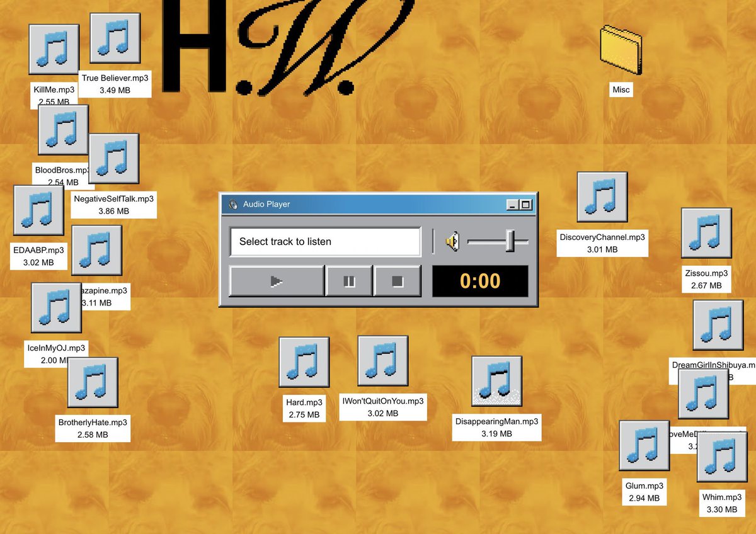756x534 pixels.
Task: Open the BrotherlyHate.mp3 file icon
Action: point(93,382)
